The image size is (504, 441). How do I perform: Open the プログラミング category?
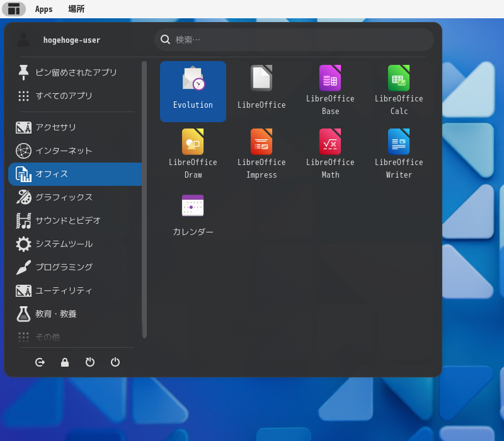coord(75,267)
